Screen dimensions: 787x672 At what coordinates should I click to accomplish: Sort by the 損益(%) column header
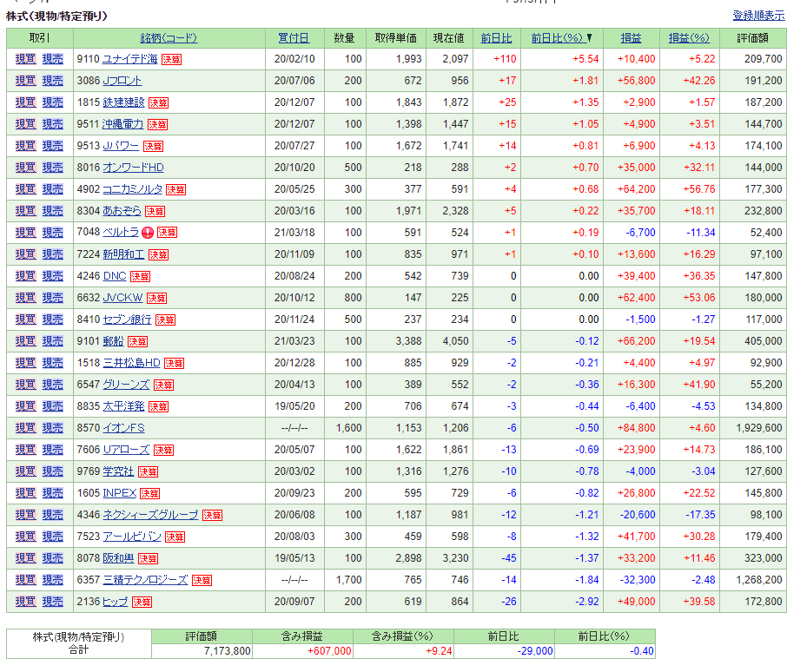[689, 38]
